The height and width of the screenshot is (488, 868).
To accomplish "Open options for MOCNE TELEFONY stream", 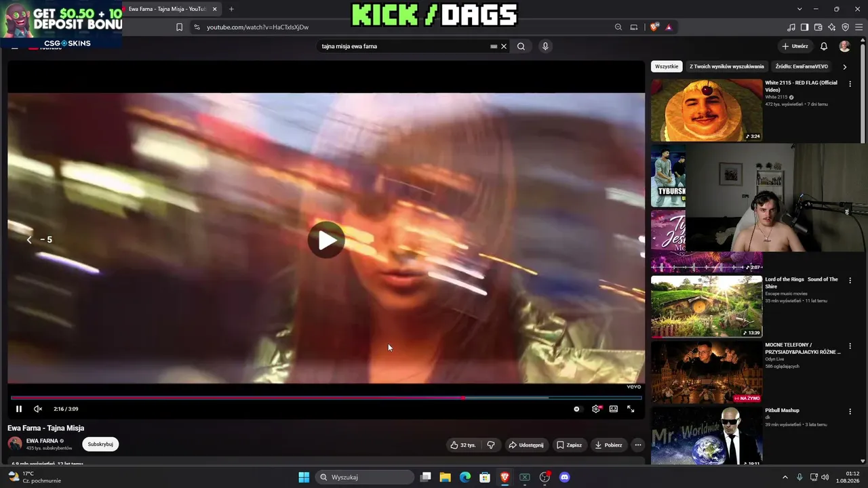I will 850,346.
